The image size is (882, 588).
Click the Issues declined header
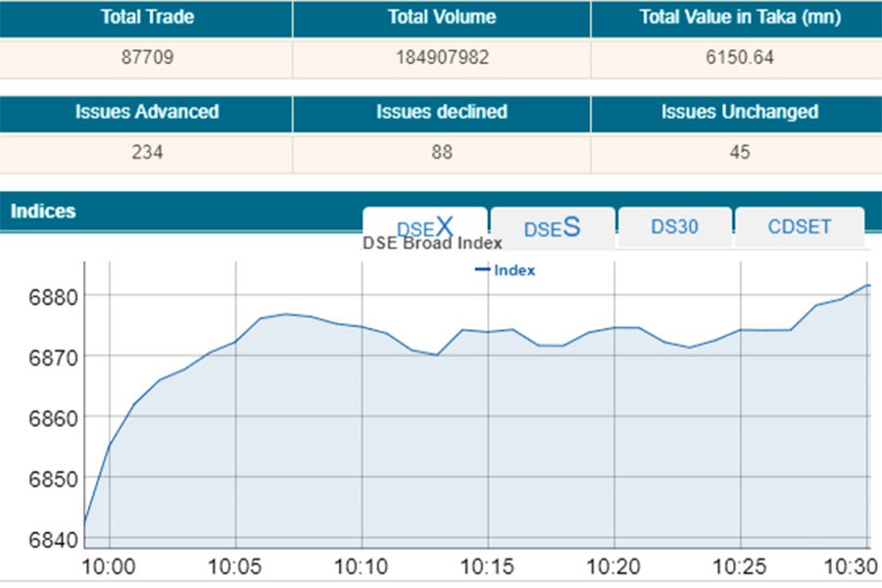coord(441,112)
